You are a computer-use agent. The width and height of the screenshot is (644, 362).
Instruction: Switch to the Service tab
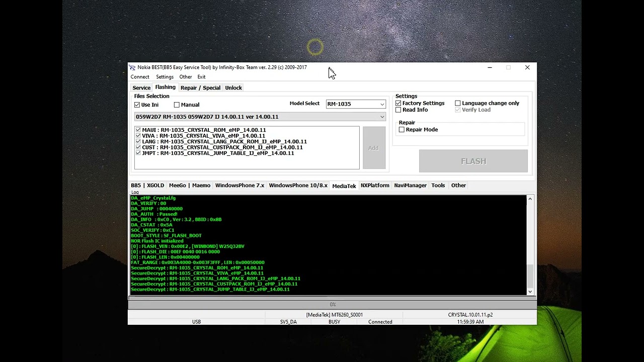pos(141,88)
